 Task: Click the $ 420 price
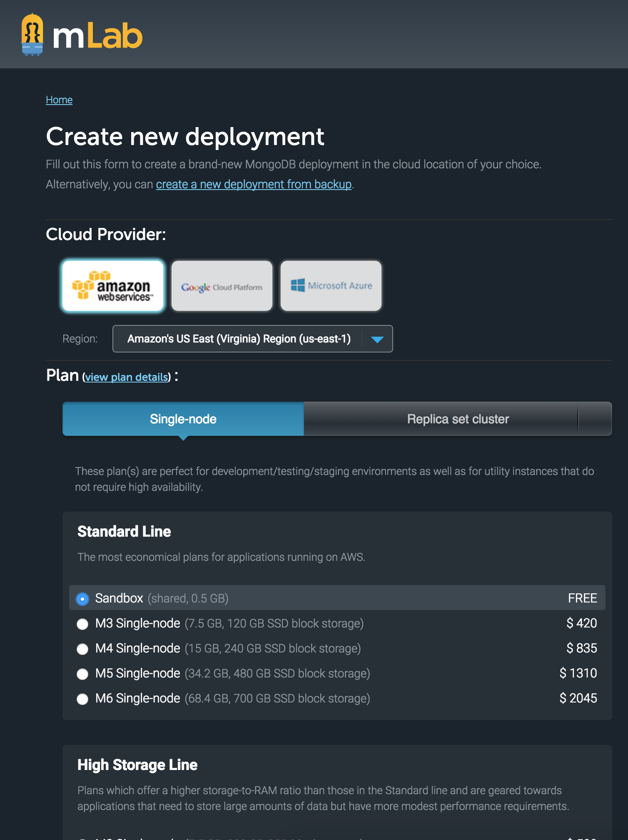coord(582,623)
